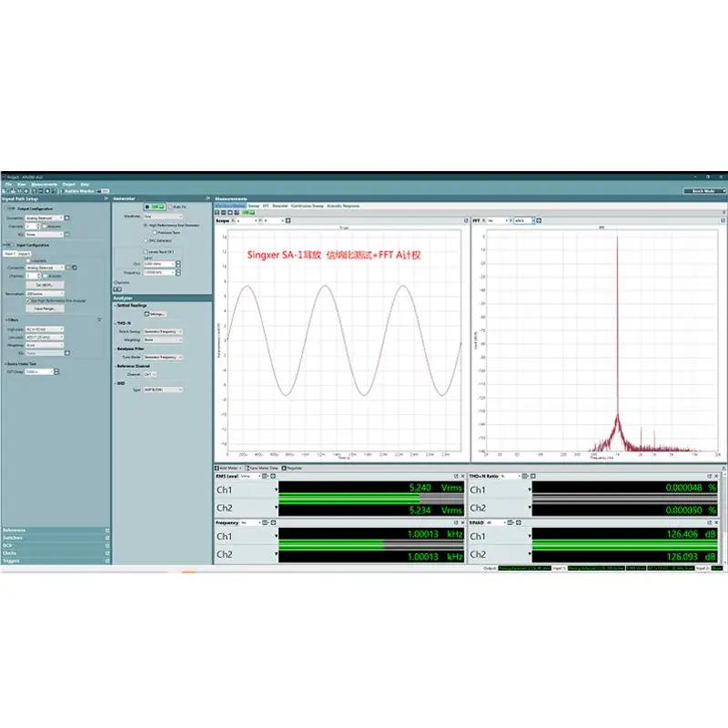Viewport: 728px width, 728px height.
Task: Pop out the RMS Level meter
Action: [456, 476]
